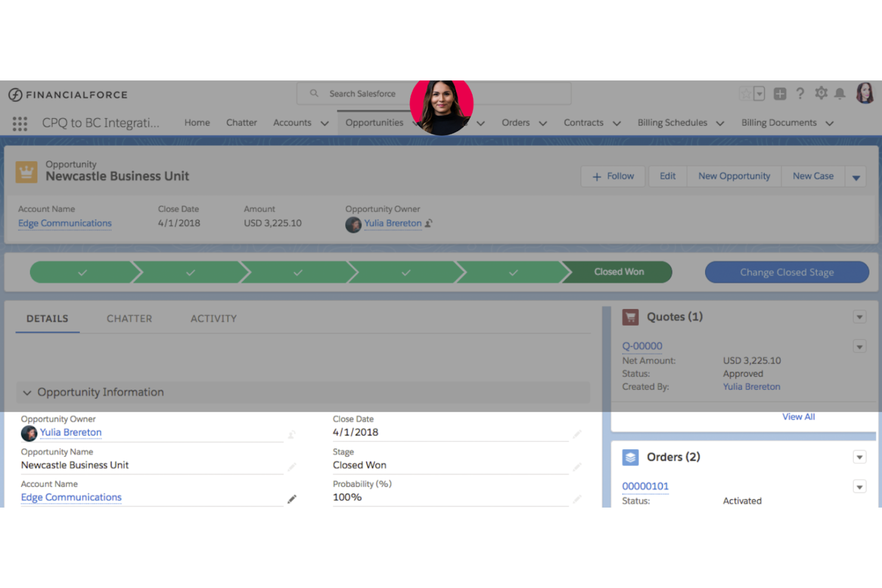The height and width of the screenshot is (588, 882).
Task: Open the Billing Documents tab
Action: coord(779,123)
